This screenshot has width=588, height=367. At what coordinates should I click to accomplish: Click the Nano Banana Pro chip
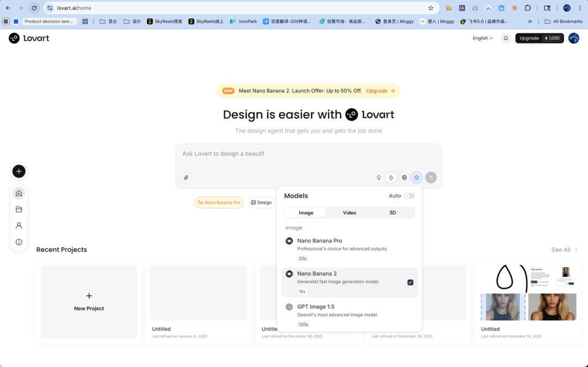(219, 203)
